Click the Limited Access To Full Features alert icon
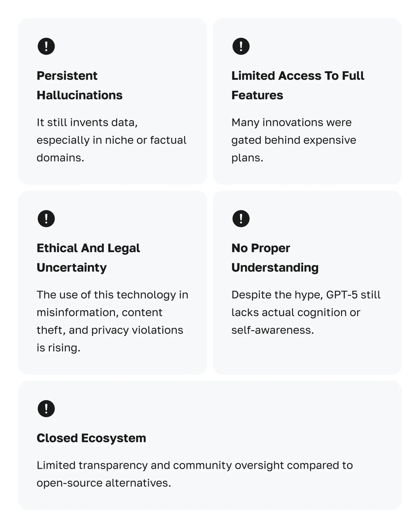The image size is (420, 528). pyautogui.click(x=241, y=46)
